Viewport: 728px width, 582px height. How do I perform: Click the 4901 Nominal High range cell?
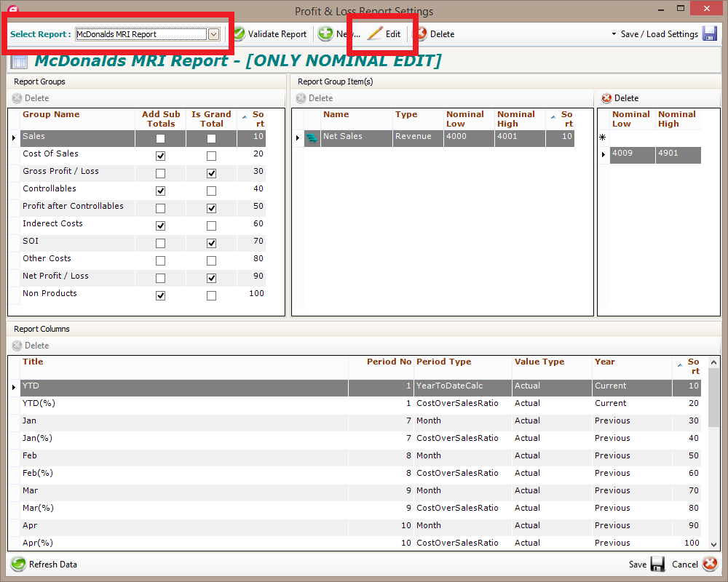coord(678,154)
